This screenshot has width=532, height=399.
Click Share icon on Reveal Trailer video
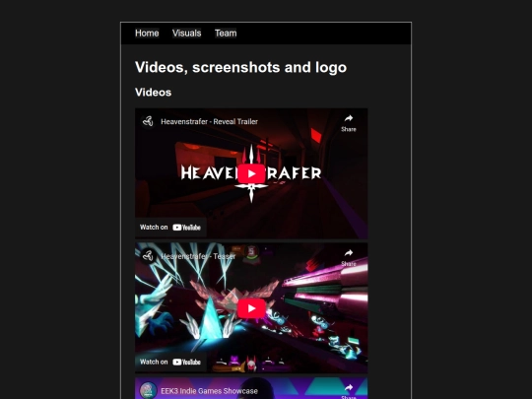coord(349,123)
